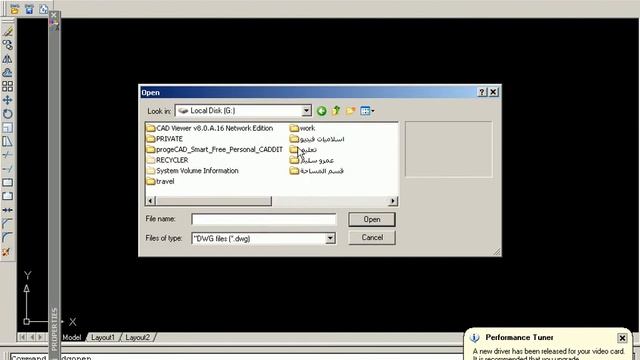Screen dimensions: 640x360
Task: Select the System Volume Information folder
Action: (x=192, y=171)
